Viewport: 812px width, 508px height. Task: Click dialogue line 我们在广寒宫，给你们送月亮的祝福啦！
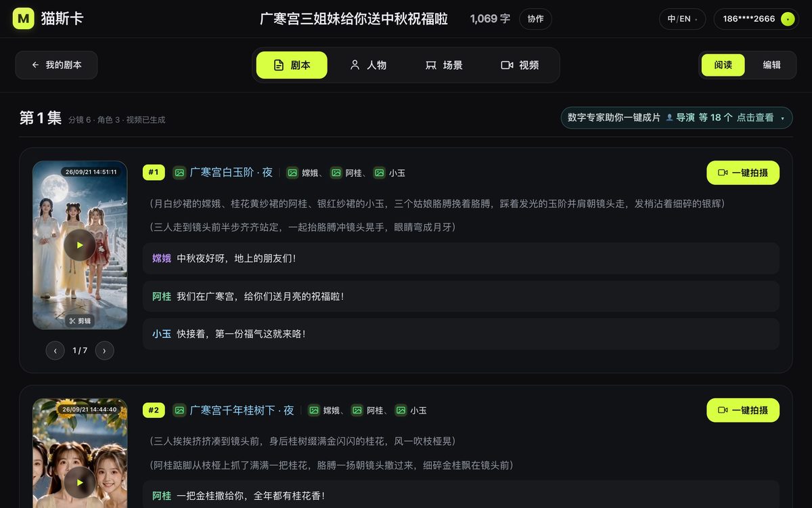tap(461, 296)
